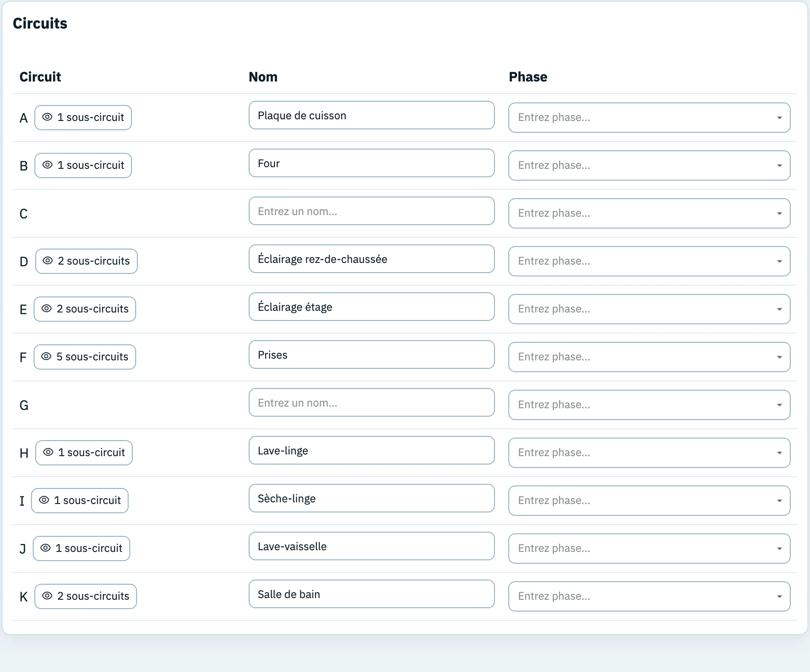Click into the Four name field
810x672 pixels.
click(x=372, y=163)
